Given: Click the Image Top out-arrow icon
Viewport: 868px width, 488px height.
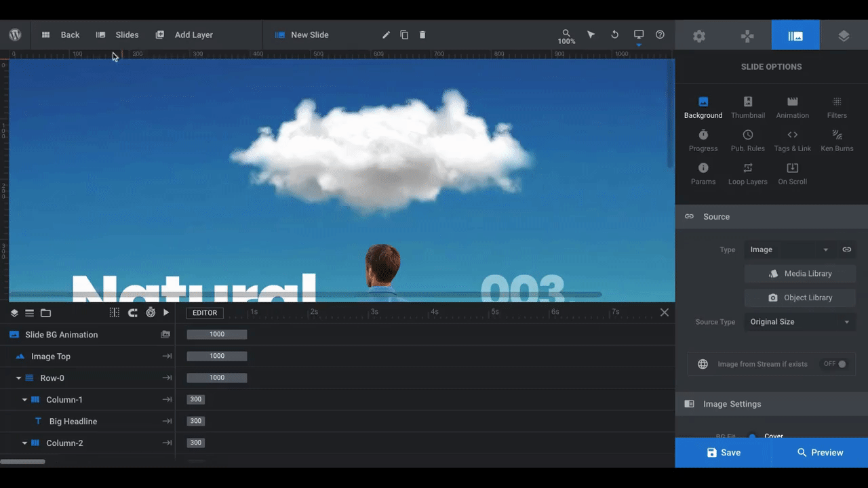Looking at the screenshot, I should pos(167,357).
